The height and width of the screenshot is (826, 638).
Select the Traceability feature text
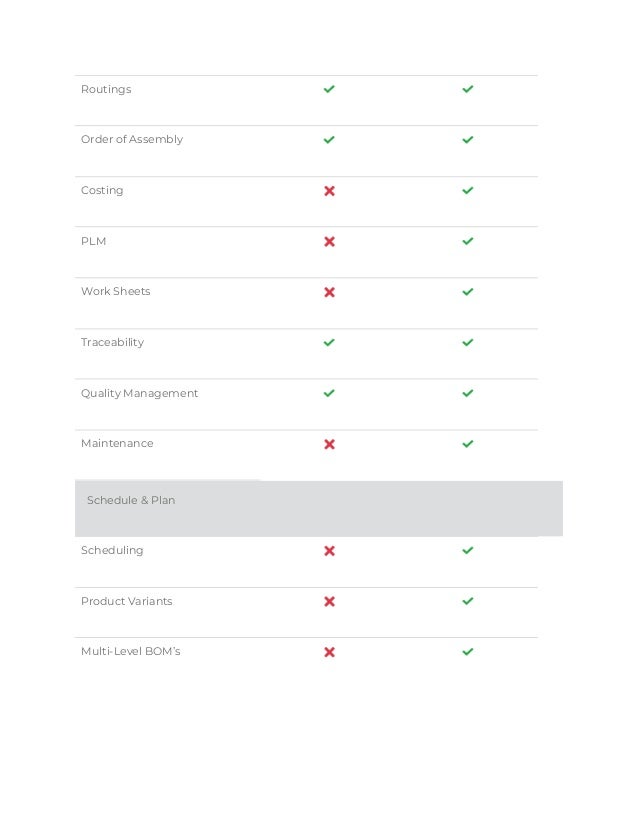click(x=112, y=342)
